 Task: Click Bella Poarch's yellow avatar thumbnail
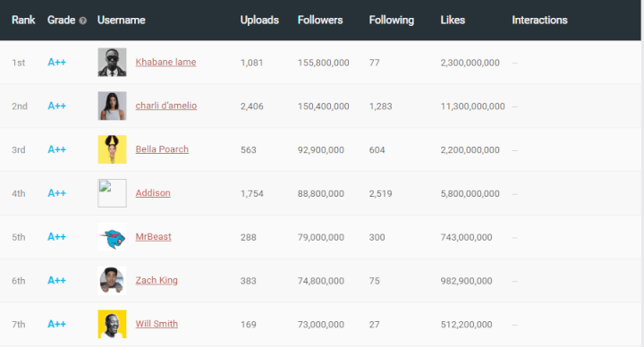[112, 149]
